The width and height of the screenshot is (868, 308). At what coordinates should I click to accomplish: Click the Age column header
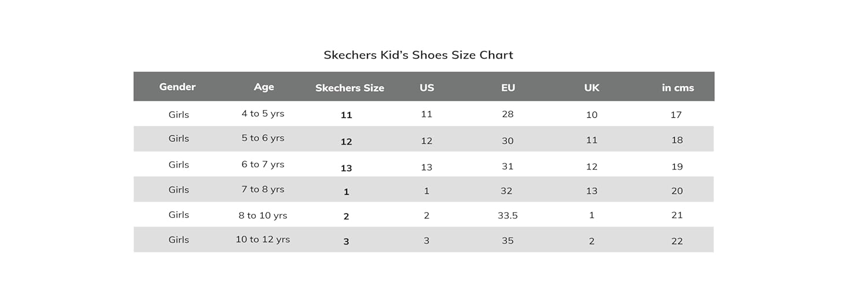point(264,87)
